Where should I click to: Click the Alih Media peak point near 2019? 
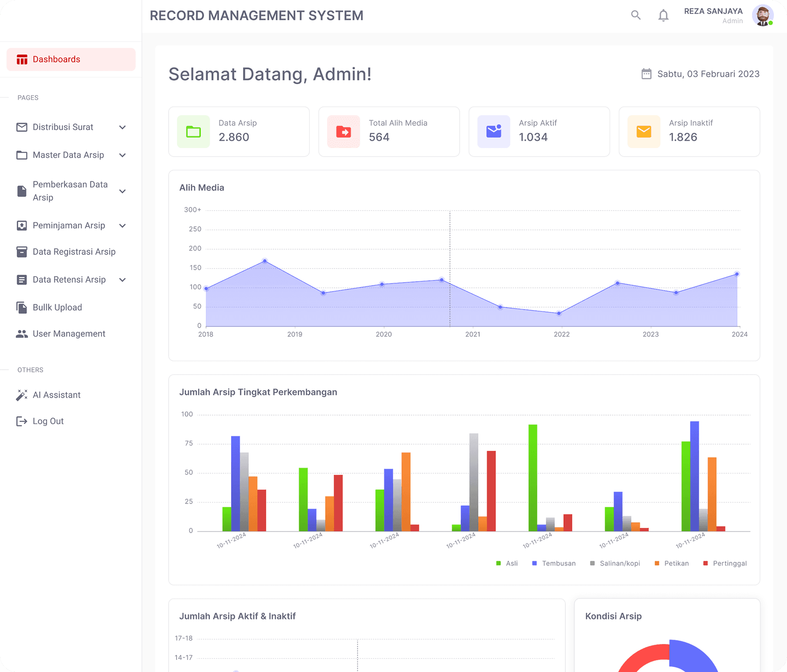coord(265,261)
